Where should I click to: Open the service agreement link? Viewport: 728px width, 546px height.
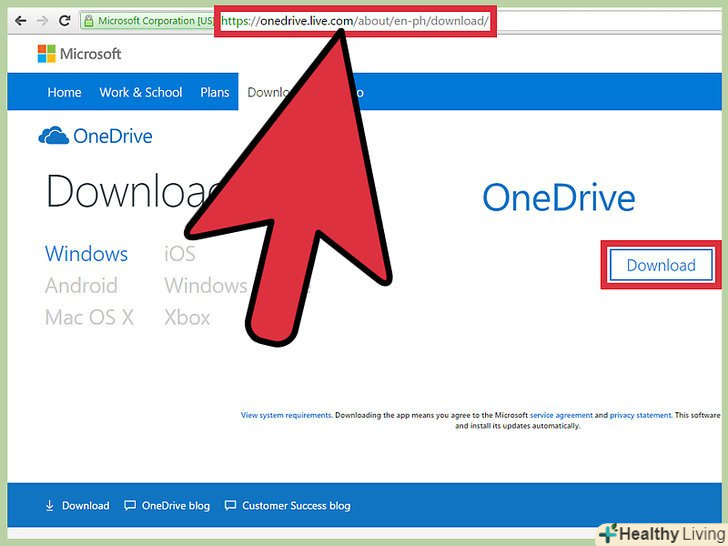[x=561, y=415]
